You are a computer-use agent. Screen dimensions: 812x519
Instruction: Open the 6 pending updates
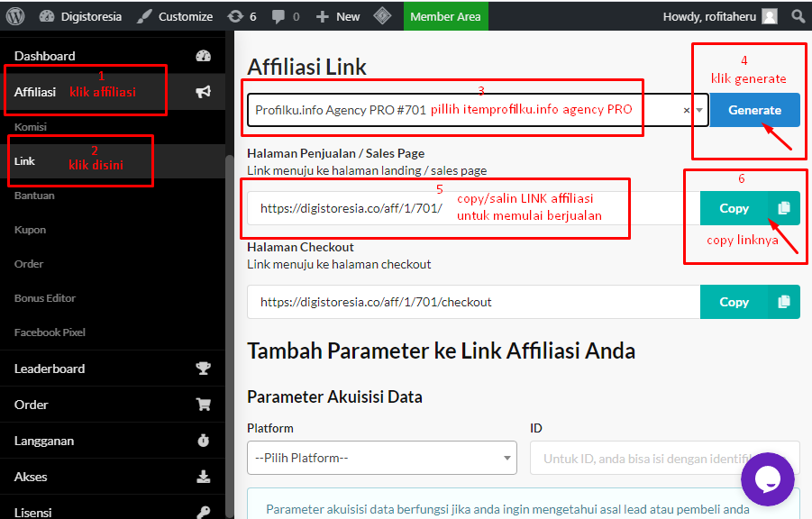point(242,16)
